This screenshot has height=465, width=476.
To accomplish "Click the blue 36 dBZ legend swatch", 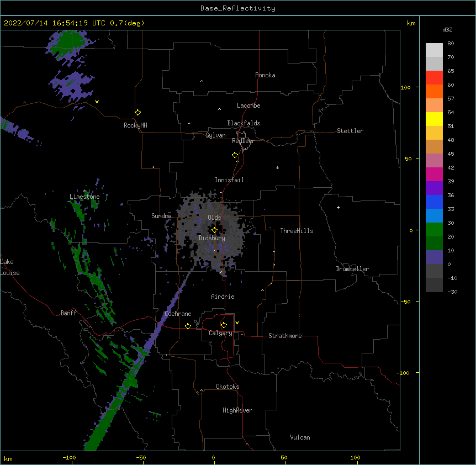I will coord(434,202).
